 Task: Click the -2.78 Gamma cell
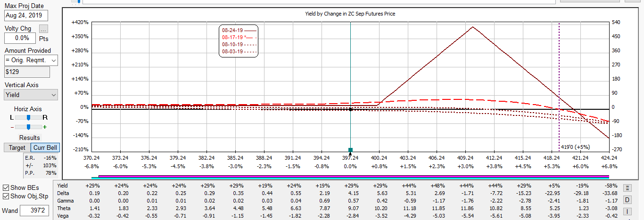click(x=523, y=201)
